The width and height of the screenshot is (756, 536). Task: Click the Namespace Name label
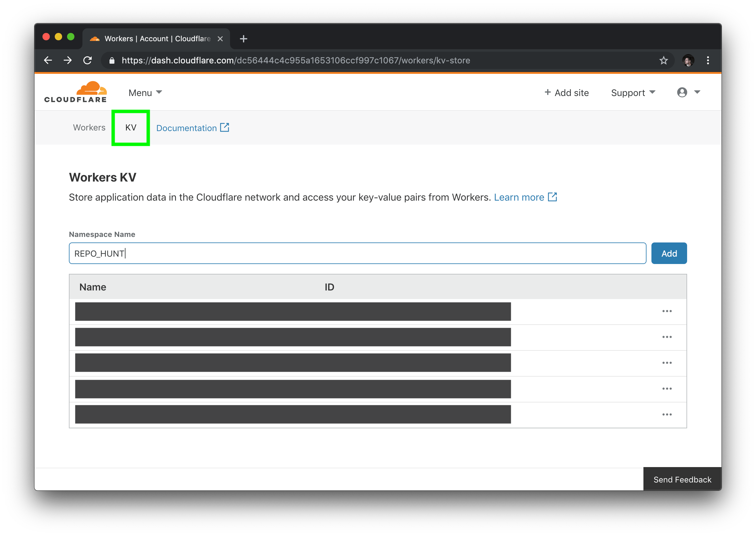tap(102, 234)
